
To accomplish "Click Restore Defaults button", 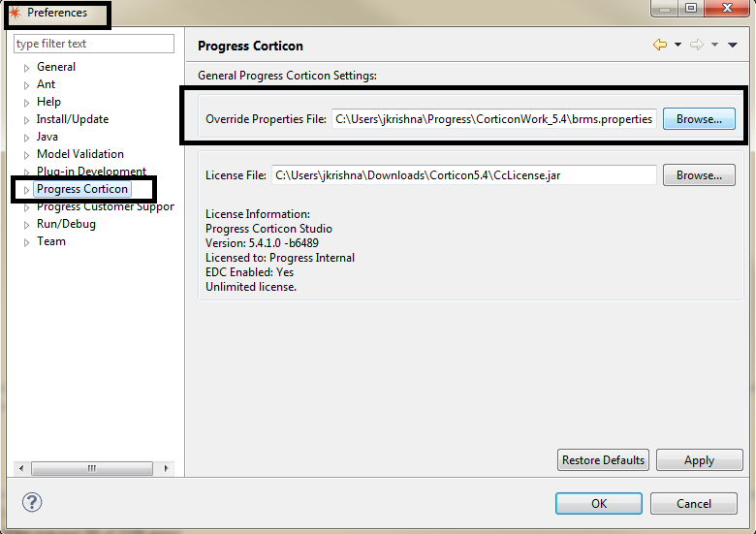I will point(603,459).
